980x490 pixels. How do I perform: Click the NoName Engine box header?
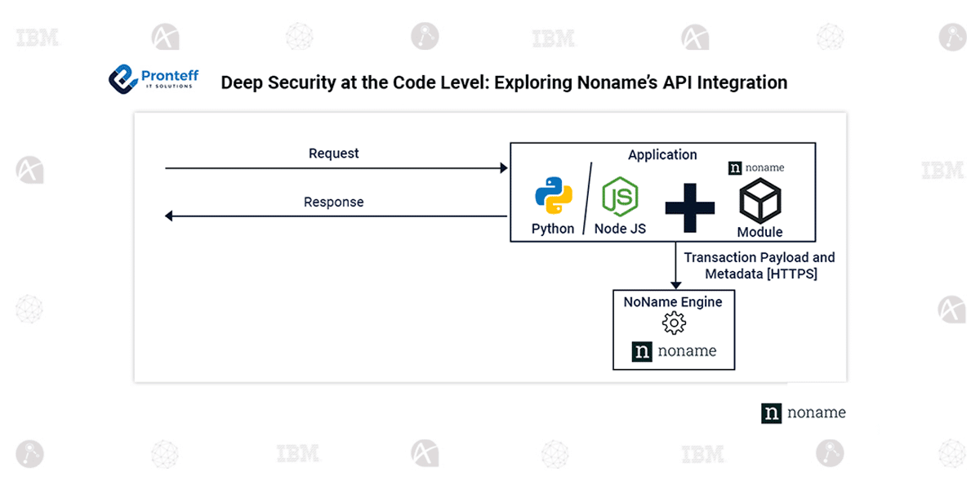673,301
